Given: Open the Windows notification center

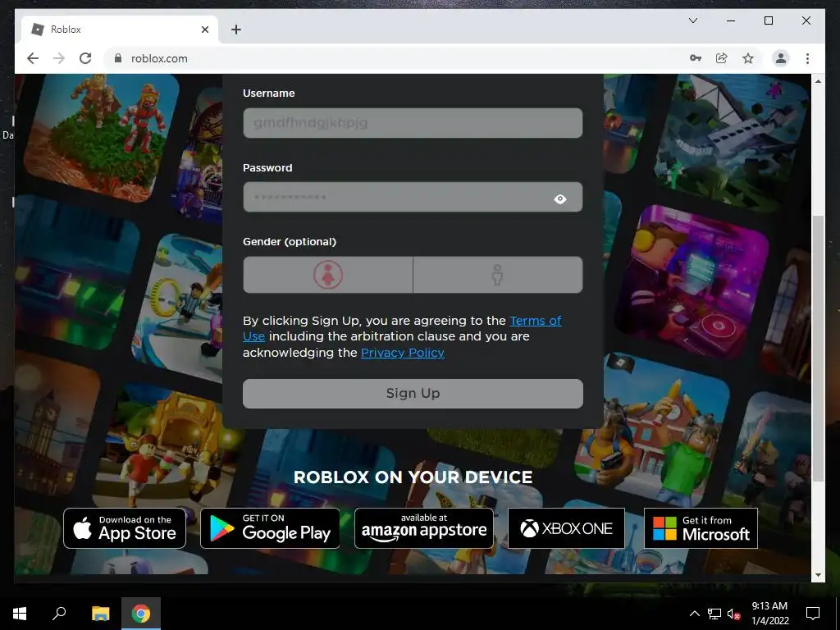Looking at the screenshot, I should tap(813, 614).
